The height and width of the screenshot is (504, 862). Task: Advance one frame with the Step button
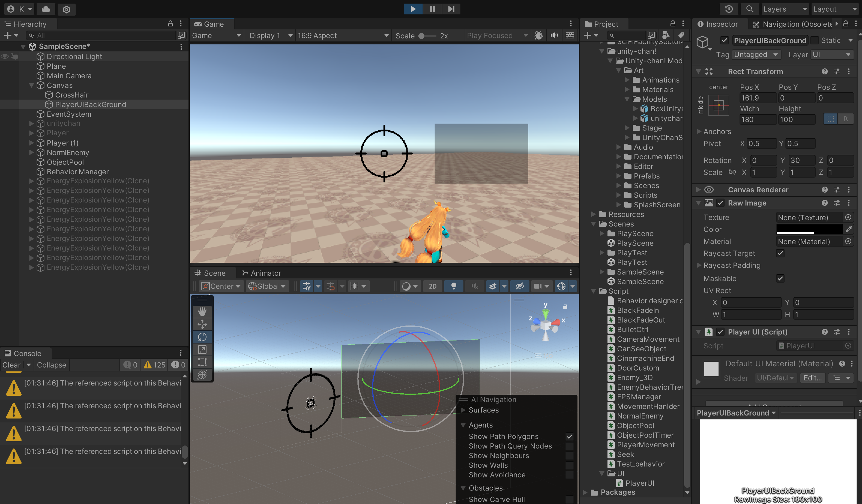click(451, 9)
